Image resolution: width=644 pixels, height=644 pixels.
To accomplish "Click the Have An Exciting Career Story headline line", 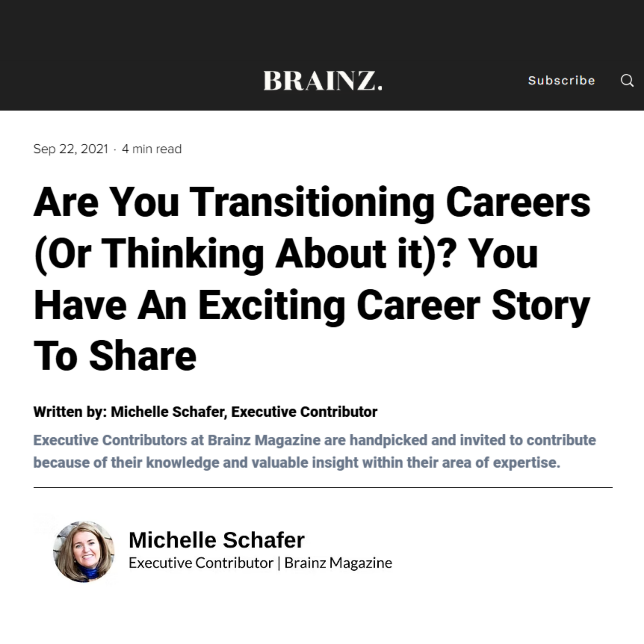I will (x=312, y=305).
